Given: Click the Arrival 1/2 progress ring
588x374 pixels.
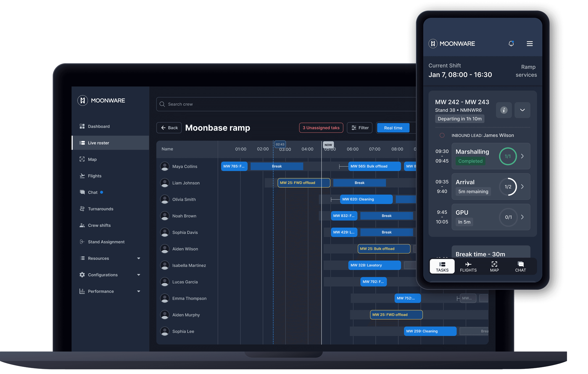Looking at the screenshot, I should pyautogui.click(x=508, y=187).
